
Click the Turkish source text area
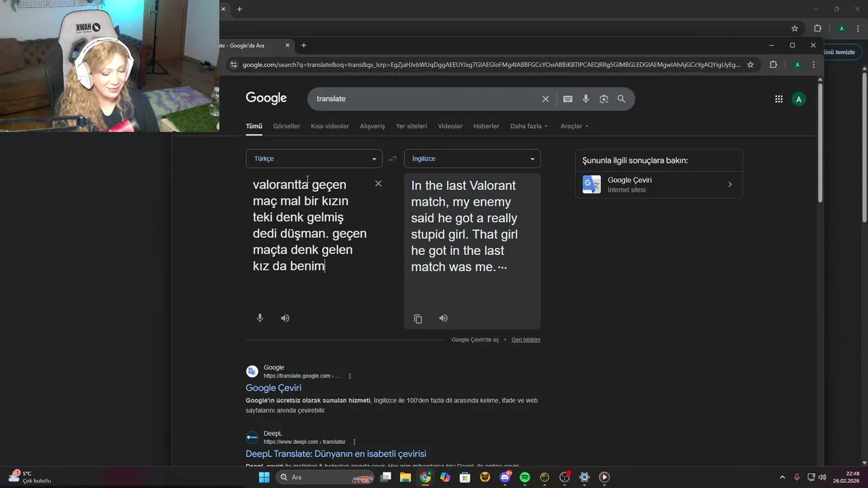point(310,225)
